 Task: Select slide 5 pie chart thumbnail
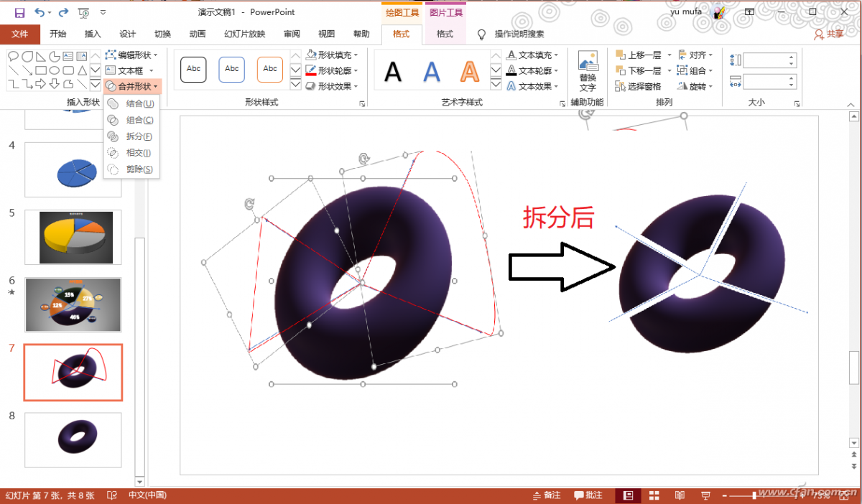73,237
